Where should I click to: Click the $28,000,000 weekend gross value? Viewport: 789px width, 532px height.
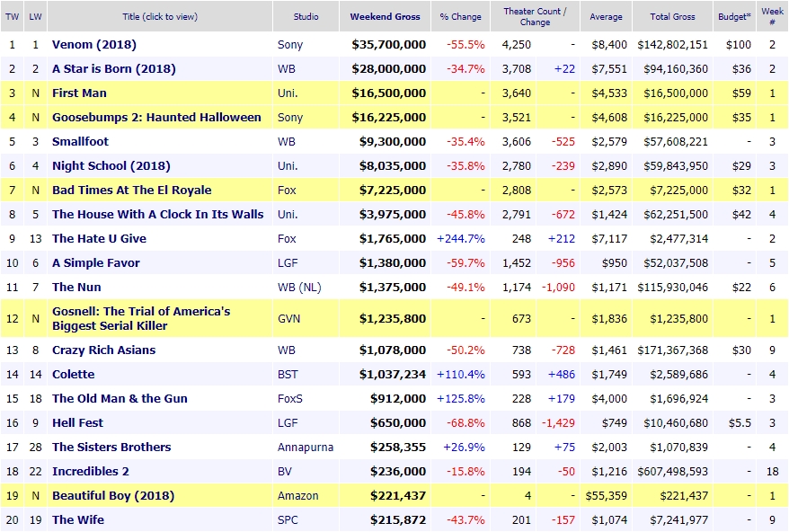coord(389,69)
